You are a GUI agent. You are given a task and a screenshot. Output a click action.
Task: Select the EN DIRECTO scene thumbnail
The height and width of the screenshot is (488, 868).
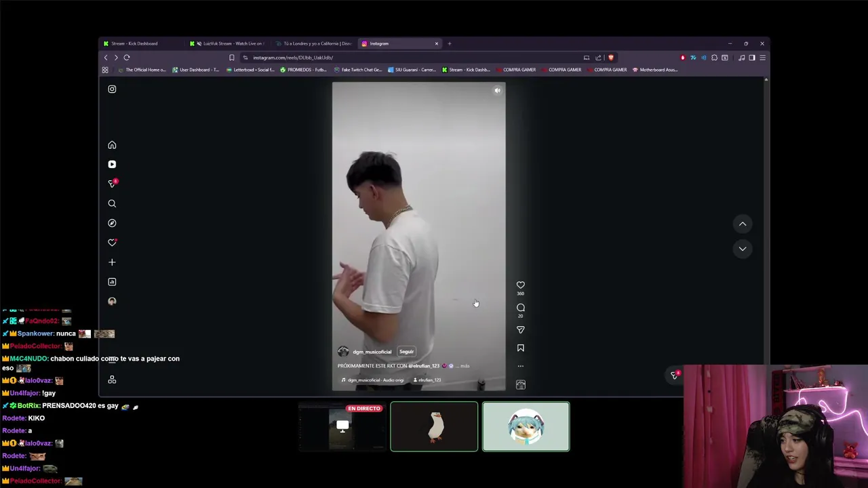342,426
